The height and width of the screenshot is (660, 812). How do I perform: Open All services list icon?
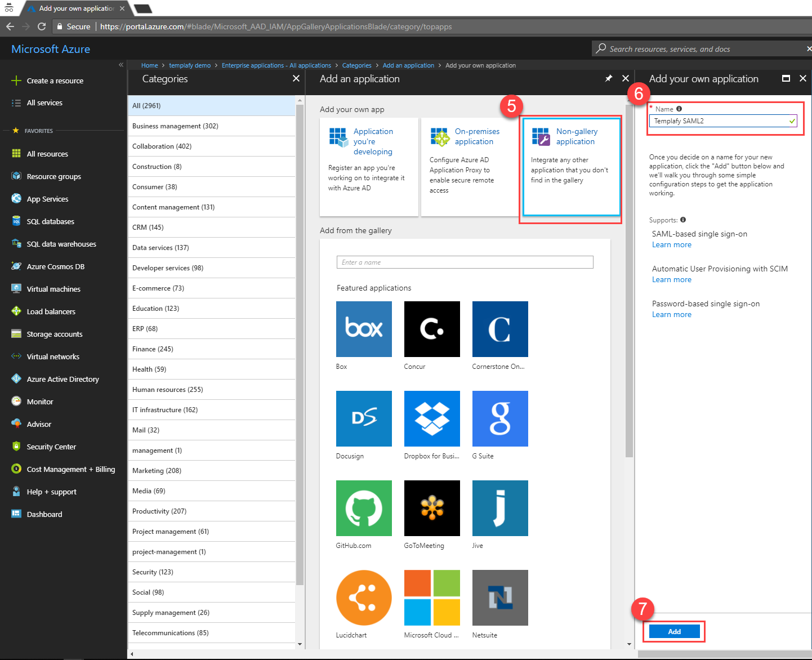[x=16, y=103]
